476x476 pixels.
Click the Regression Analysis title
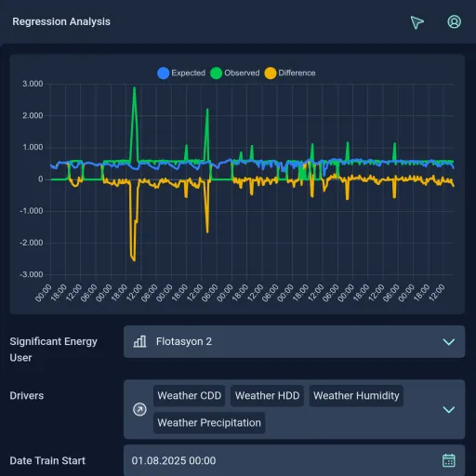(x=61, y=21)
